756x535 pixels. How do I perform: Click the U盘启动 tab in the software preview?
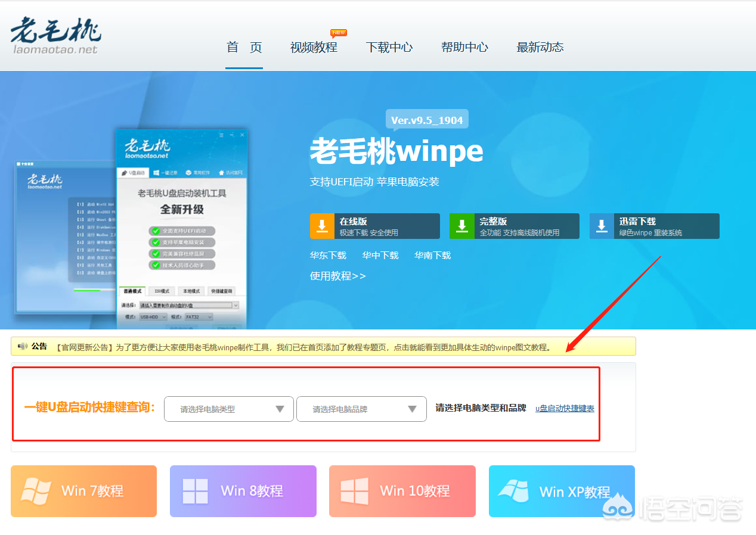[x=133, y=173]
